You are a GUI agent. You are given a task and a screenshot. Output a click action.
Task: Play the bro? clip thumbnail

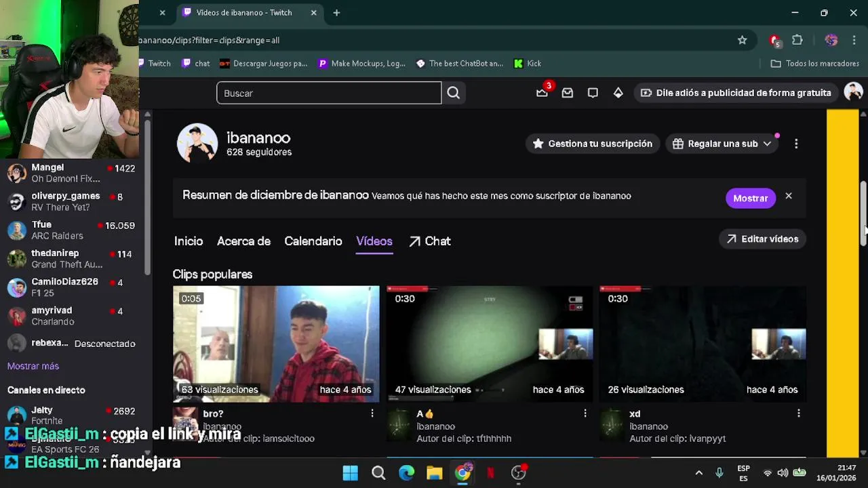coord(276,344)
